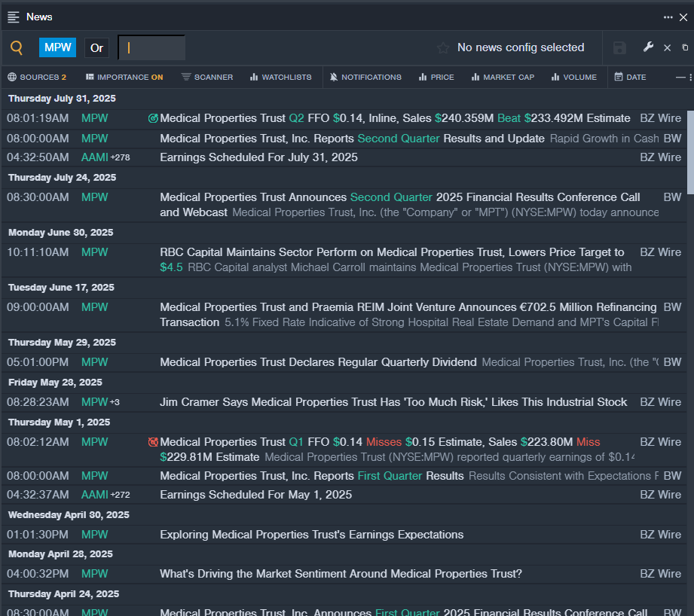Click the news list vertical scrollbar thumb
This screenshot has width=694, height=616.
pyautogui.click(x=690, y=152)
